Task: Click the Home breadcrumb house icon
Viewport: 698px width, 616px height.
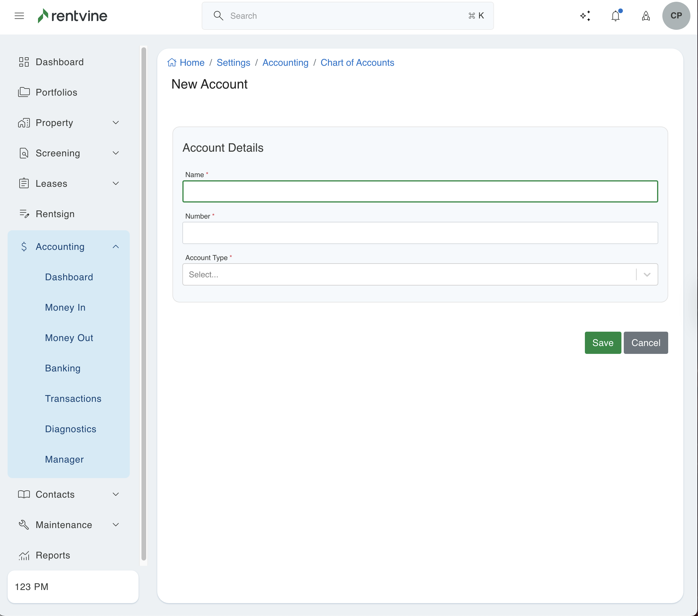Action: tap(172, 63)
